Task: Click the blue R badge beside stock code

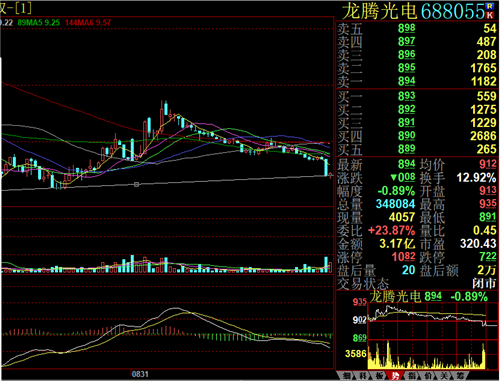Action: coord(490,6)
